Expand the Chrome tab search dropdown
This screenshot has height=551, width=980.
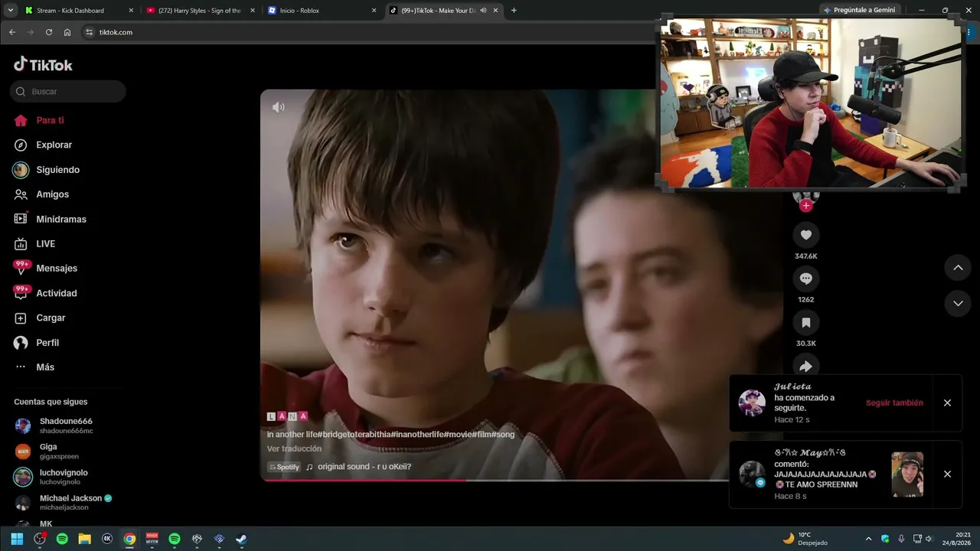click(x=11, y=11)
